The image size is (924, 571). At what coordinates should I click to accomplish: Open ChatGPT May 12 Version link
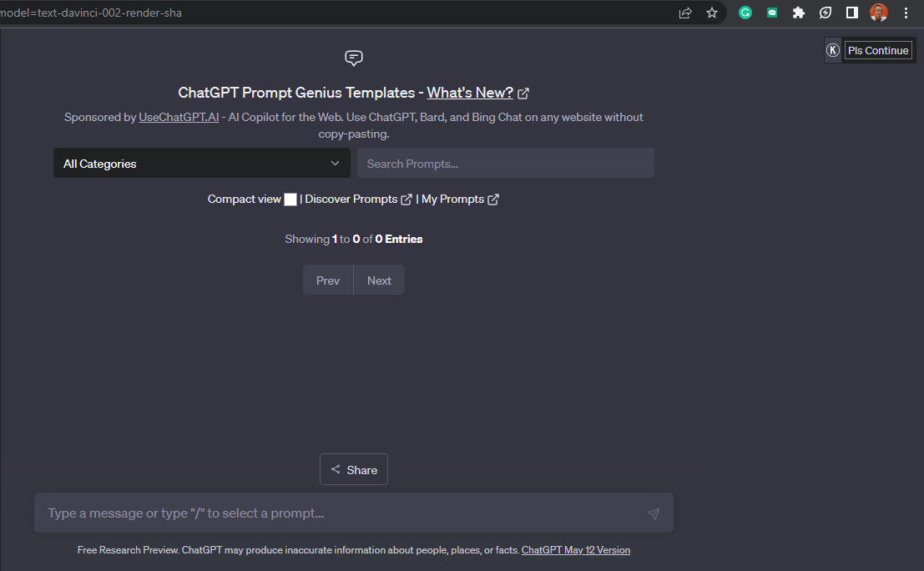click(x=576, y=550)
